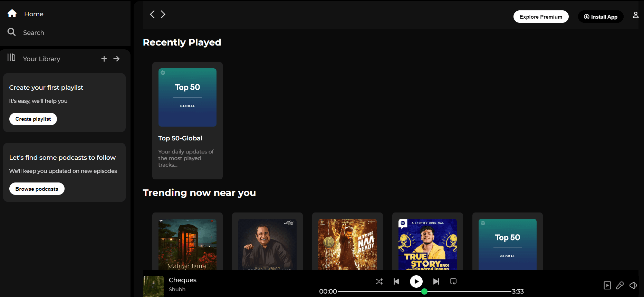This screenshot has width=644, height=297.
Task: Mute volume with speaker icon
Action: pos(633,285)
